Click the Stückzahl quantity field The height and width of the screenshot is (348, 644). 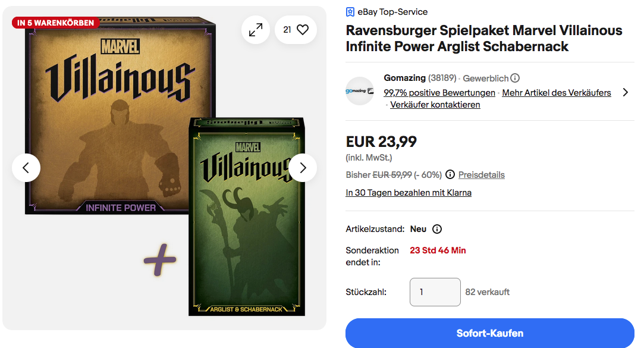coord(435,292)
